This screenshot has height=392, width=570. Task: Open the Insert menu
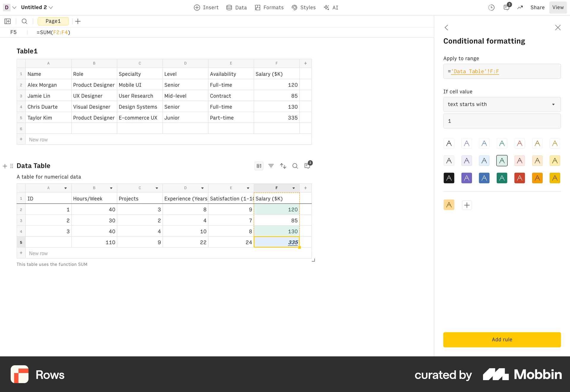[x=206, y=7]
